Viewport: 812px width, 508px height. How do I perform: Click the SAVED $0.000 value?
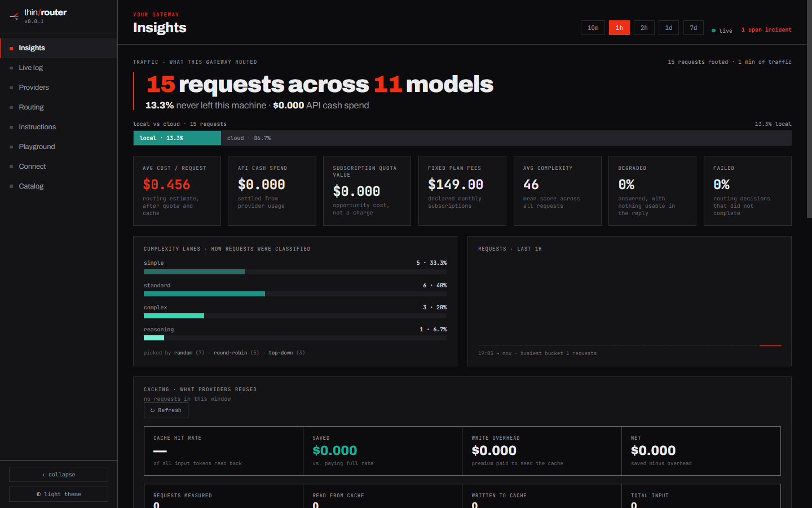[335, 450]
